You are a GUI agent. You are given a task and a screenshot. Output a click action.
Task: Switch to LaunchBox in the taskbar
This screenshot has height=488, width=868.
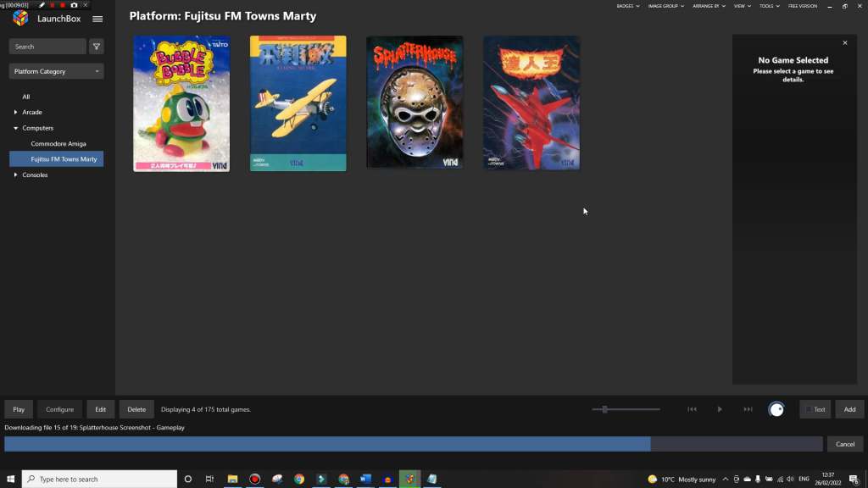[x=409, y=480]
